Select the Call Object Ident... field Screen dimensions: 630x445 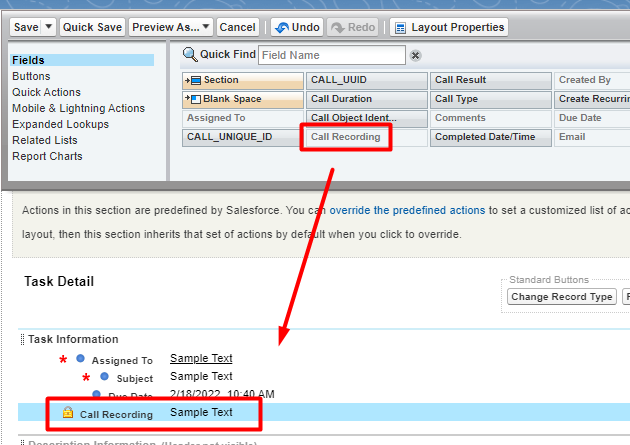[x=367, y=118]
